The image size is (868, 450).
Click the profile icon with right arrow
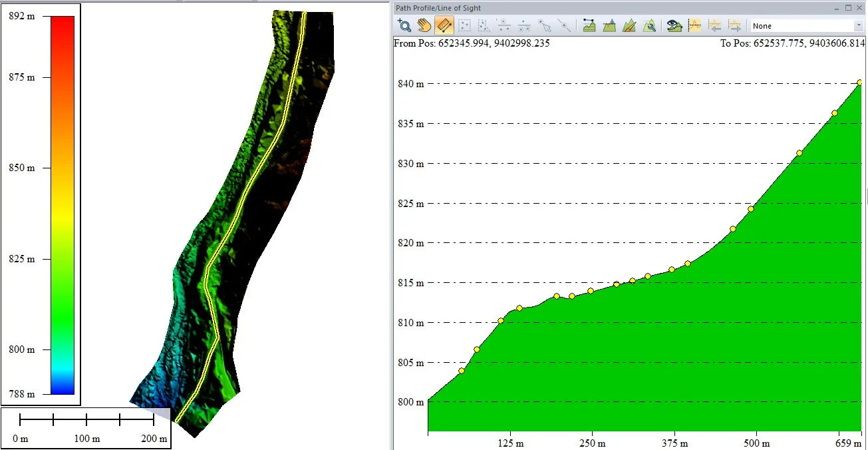pos(734,26)
